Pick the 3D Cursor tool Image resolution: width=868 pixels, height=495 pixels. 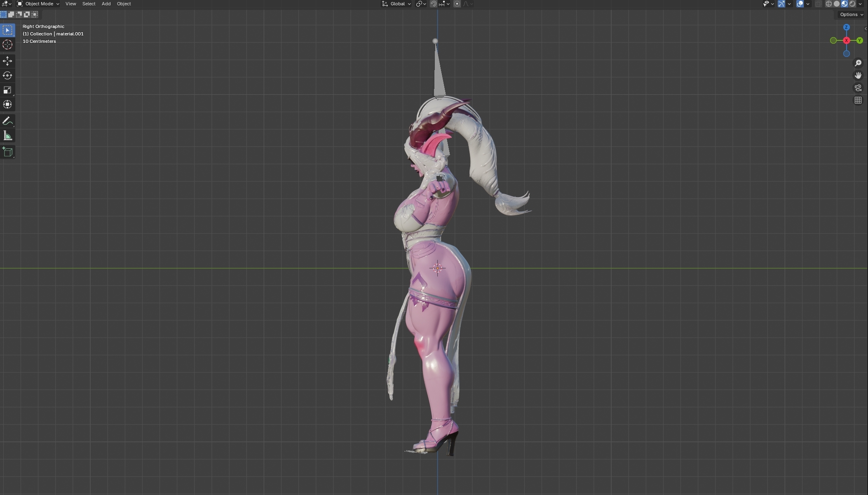coord(7,45)
